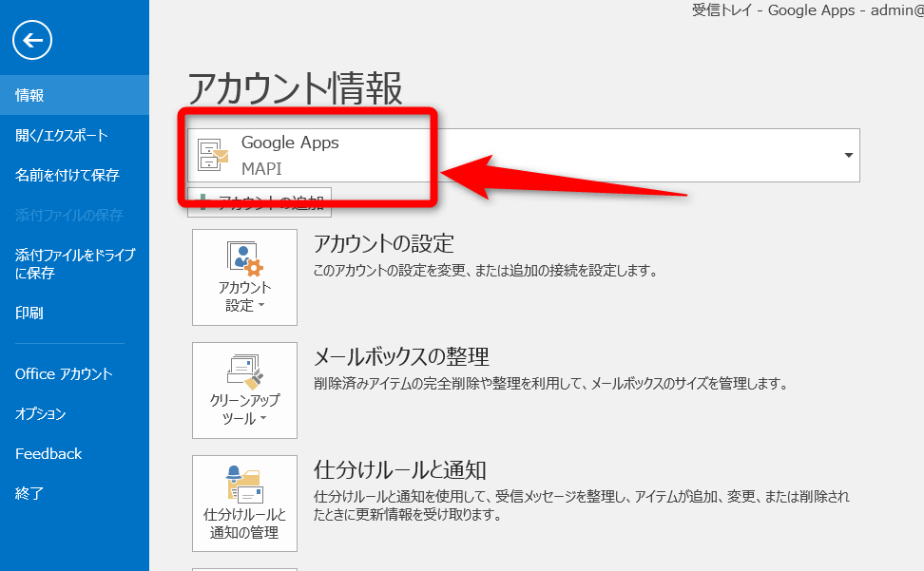Viewport: 924px width, 571px height.
Task: Select the 情報 menu item
Action: tap(74, 95)
